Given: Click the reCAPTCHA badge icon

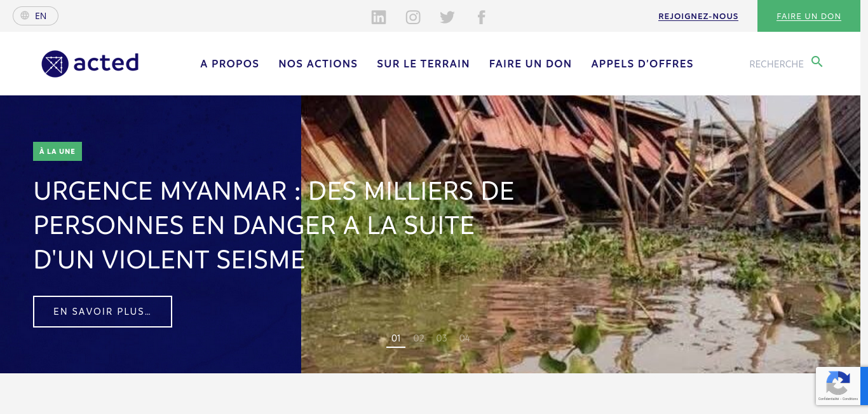Looking at the screenshot, I should [x=838, y=383].
